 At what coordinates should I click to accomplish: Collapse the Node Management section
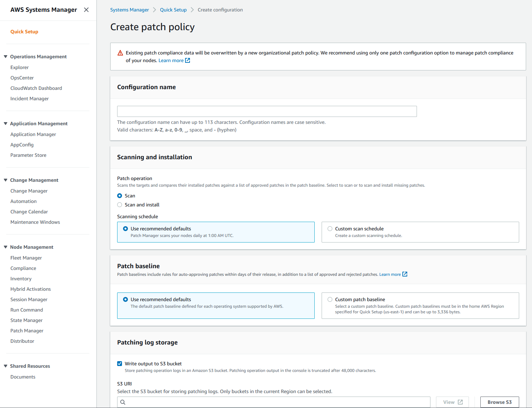tap(6, 247)
